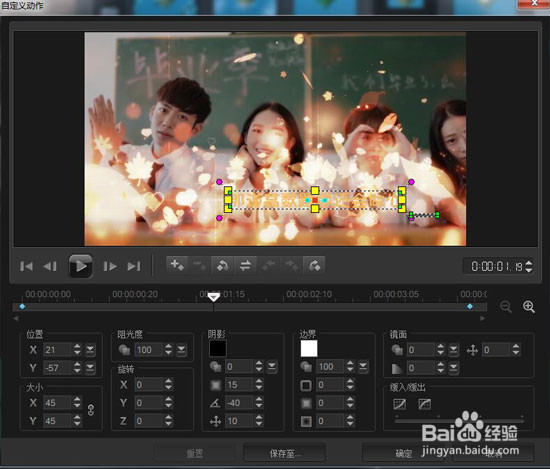
Task: Add a keyframe with the plus icon
Action: 177,265
